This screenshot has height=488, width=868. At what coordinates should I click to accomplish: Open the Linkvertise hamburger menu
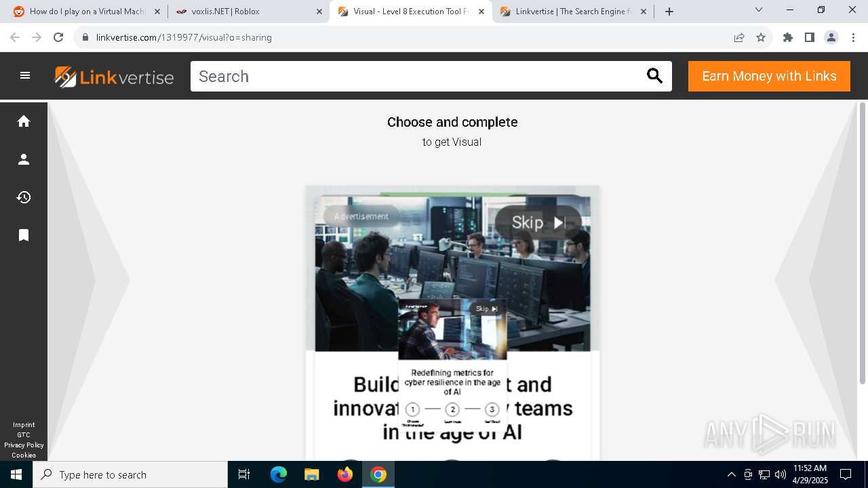tap(25, 76)
